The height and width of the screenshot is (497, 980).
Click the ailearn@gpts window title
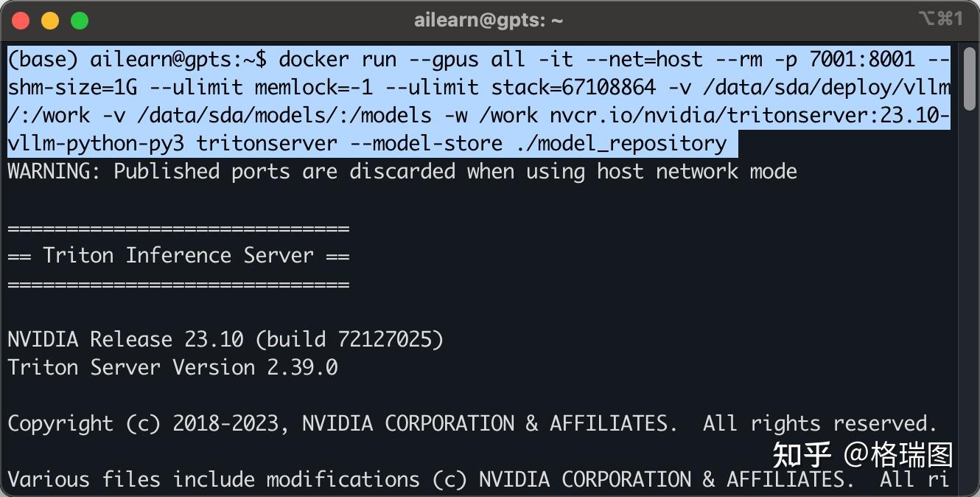point(489,21)
